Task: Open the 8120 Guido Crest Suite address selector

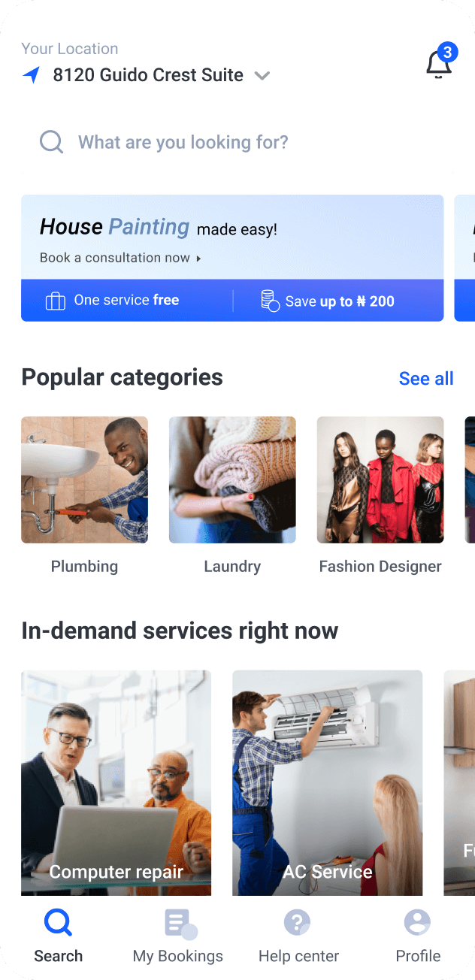Action: coord(148,75)
